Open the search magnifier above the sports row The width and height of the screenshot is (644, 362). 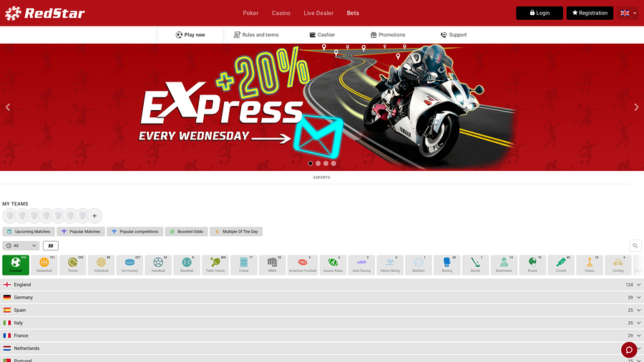coord(635,246)
